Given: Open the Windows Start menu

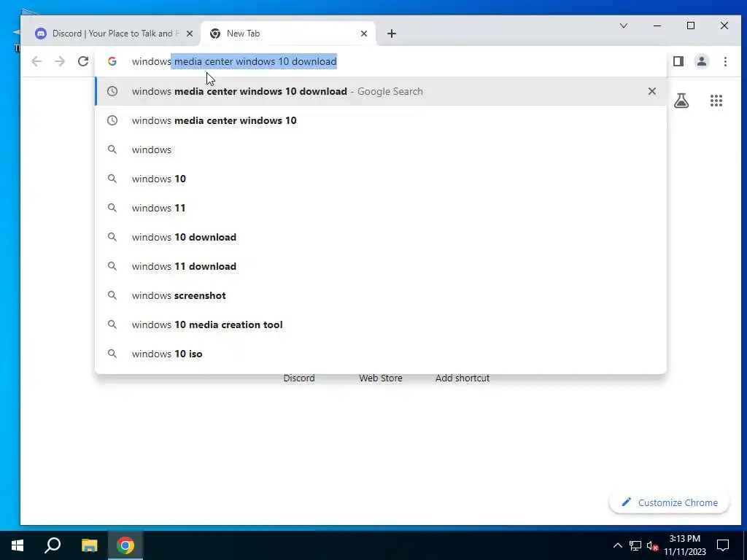Looking at the screenshot, I should click(18, 545).
